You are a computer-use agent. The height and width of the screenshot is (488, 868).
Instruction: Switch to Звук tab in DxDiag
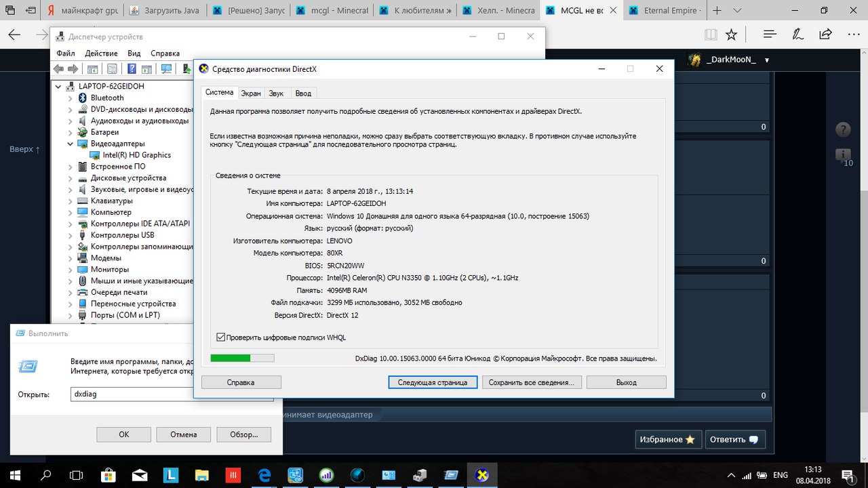pos(276,94)
